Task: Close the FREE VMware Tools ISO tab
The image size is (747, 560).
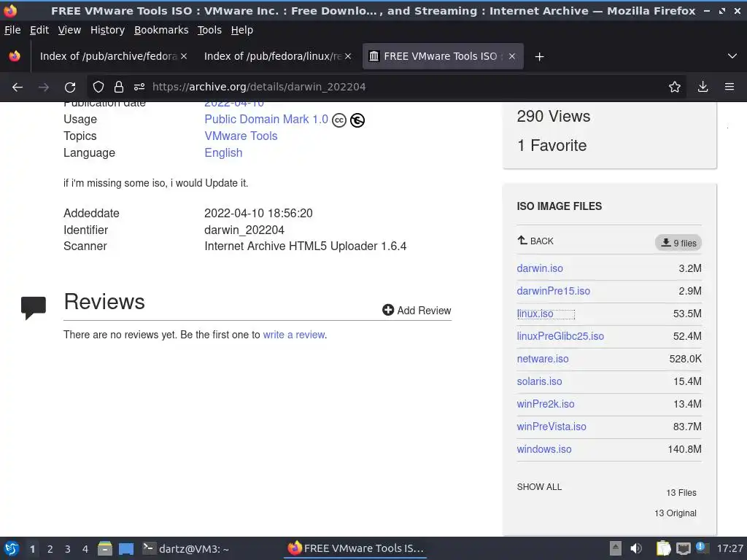Action: [x=511, y=56]
